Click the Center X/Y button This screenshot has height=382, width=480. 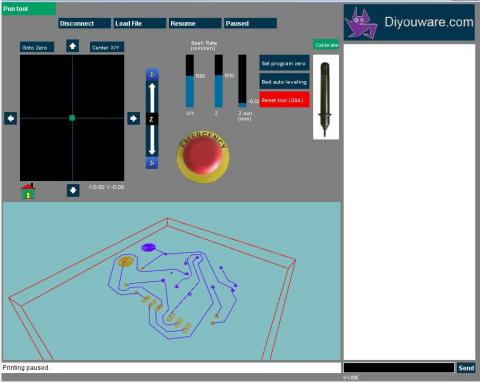point(107,47)
